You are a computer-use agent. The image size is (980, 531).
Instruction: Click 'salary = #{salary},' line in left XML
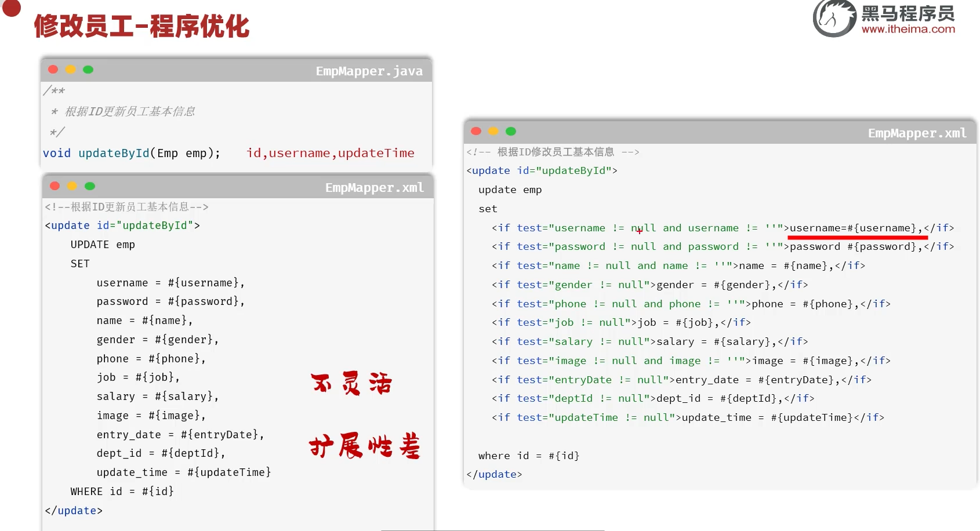(158, 397)
